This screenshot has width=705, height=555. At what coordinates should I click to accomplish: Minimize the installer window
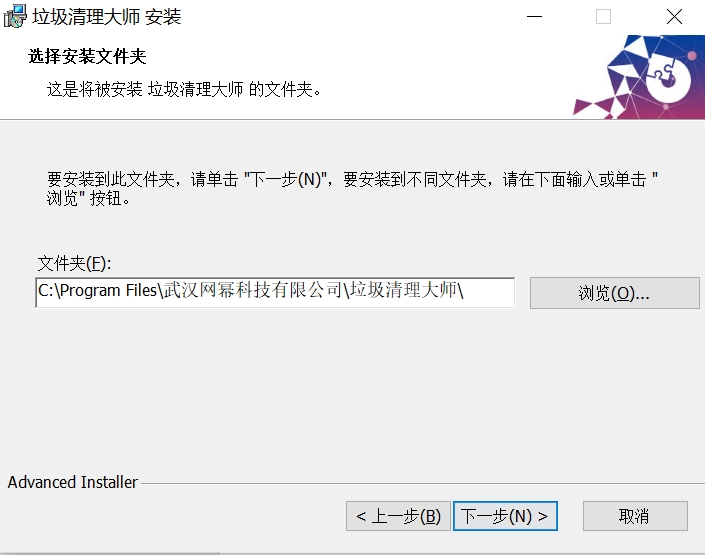[534, 17]
